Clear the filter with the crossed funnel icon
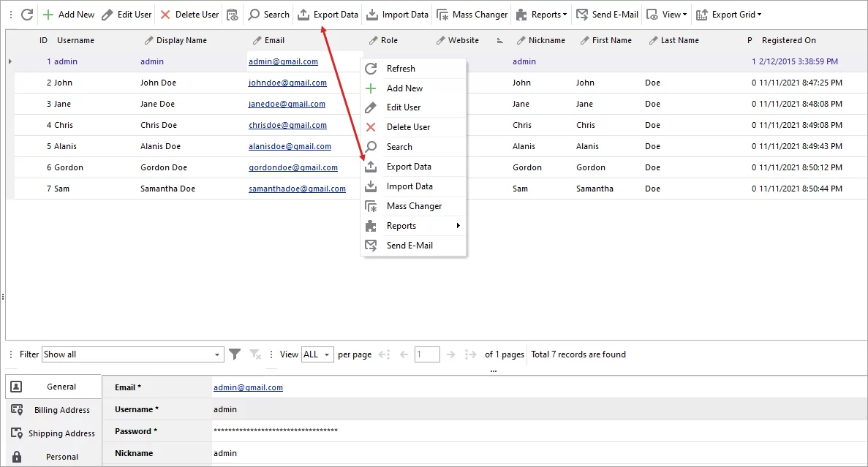The width and height of the screenshot is (868, 467). (254, 354)
